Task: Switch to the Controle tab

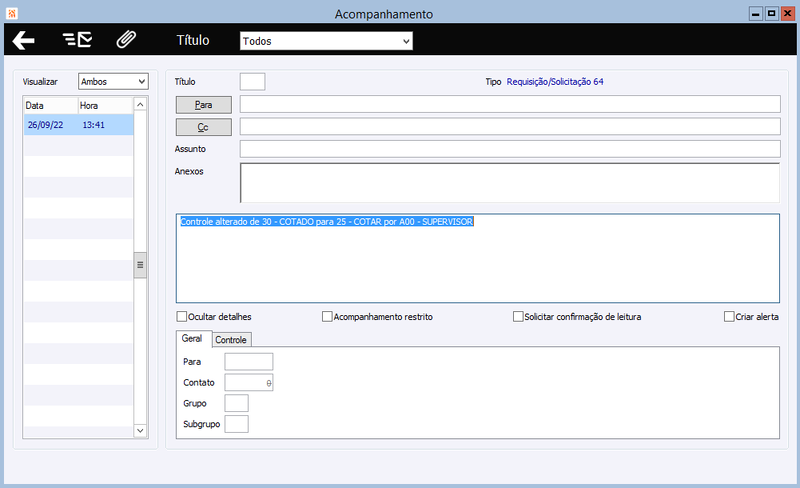Action: pyautogui.click(x=231, y=340)
